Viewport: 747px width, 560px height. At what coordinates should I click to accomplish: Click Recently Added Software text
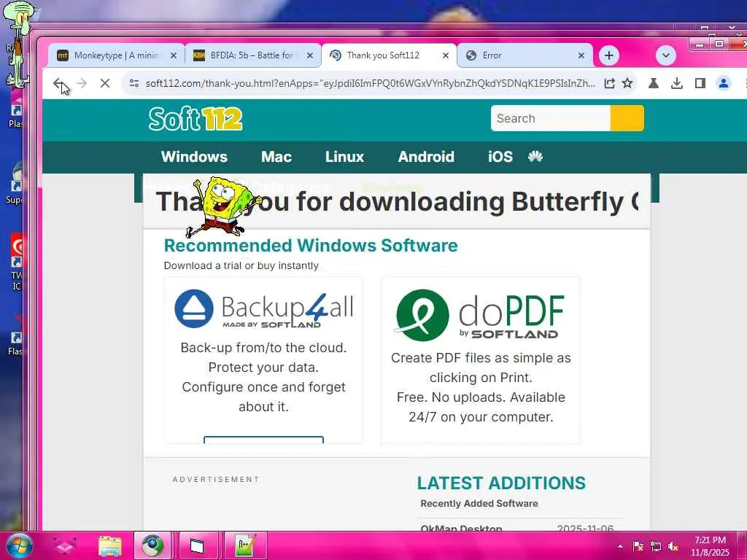click(479, 503)
